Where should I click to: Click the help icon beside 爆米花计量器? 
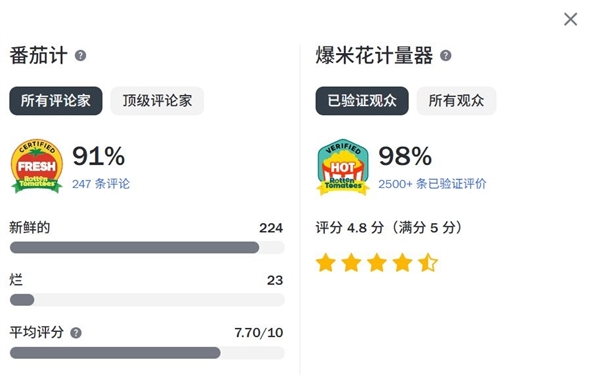445,56
